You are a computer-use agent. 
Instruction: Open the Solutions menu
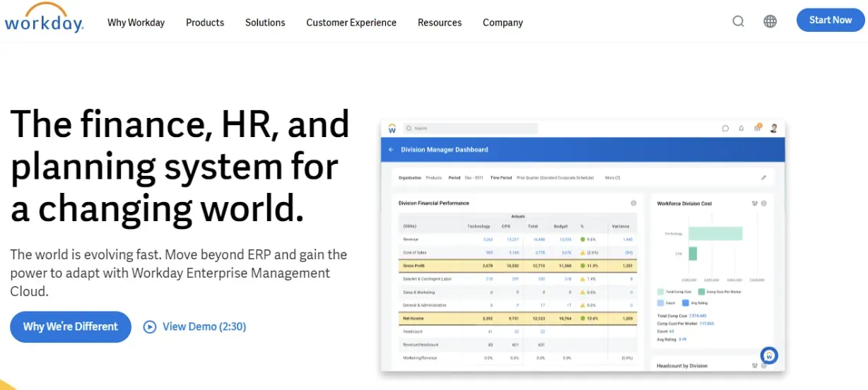(265, 23)
